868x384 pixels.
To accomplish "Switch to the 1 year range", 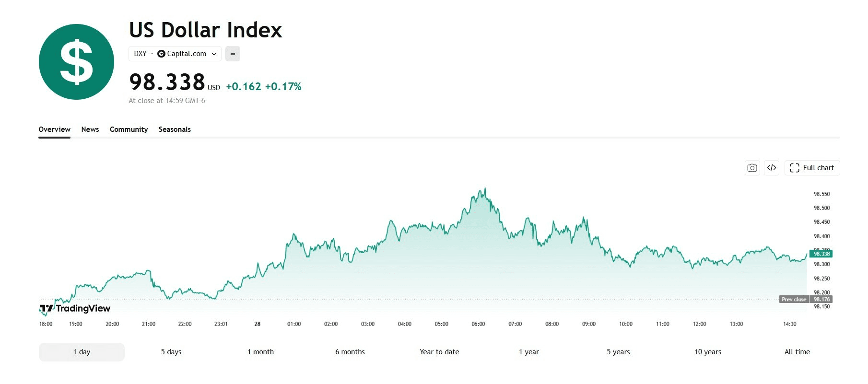I will pyautogui.click(x=529, y=352).
